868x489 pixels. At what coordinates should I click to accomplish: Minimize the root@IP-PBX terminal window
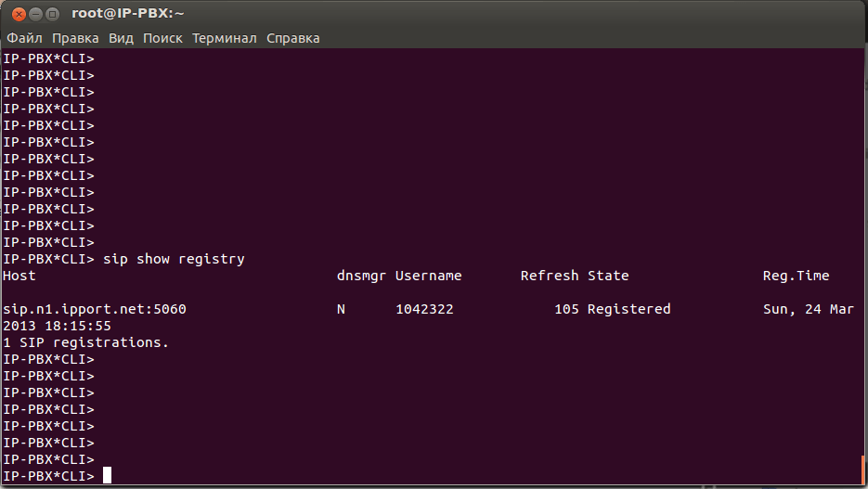(34, 14)
